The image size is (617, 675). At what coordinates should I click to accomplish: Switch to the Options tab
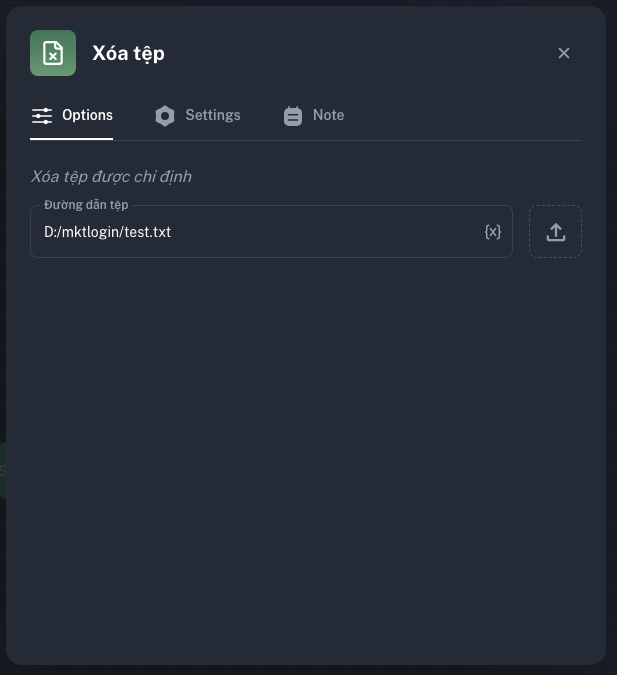pyautogui.click(x=72, y=116)
